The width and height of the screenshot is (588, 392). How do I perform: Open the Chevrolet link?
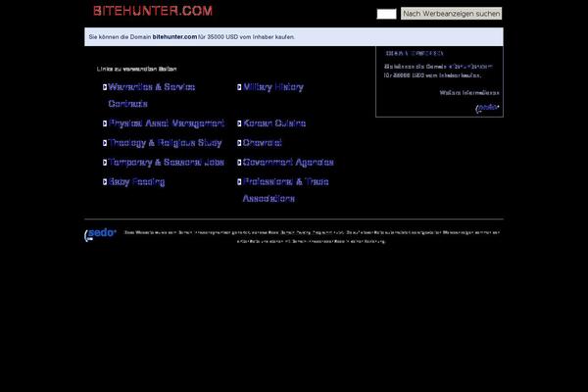262,143
